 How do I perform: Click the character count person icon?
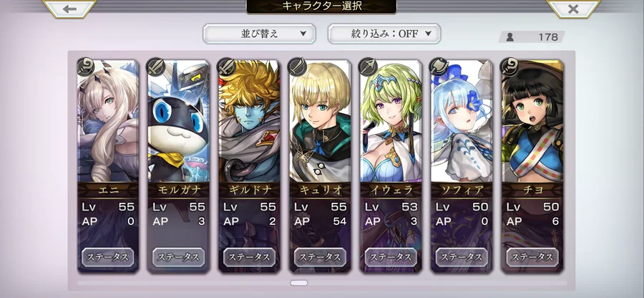tap(510, 37)
